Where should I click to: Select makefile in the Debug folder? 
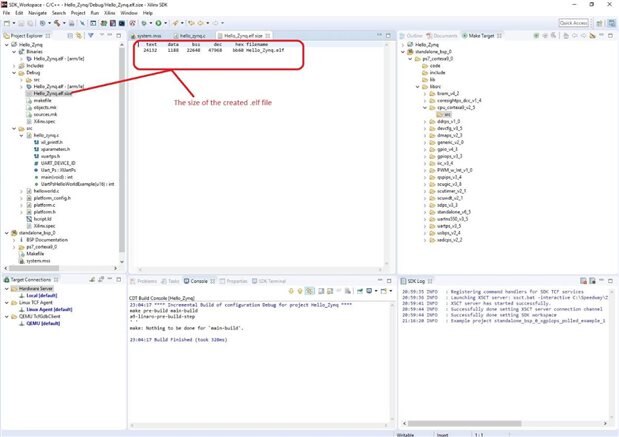42,101
